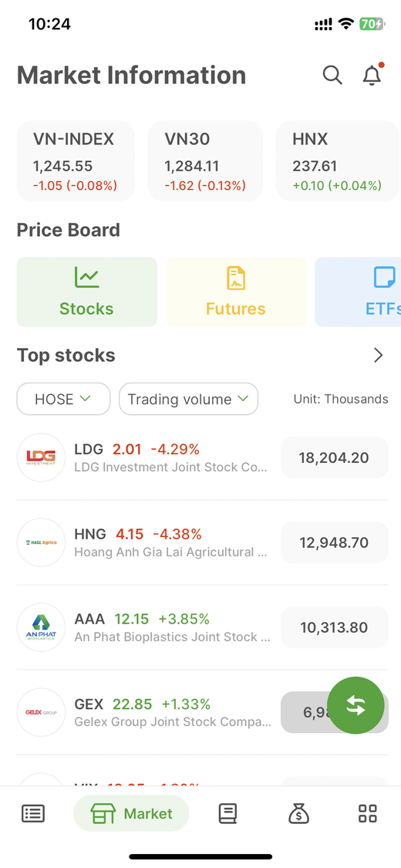This screenshot has width=401, height=868.
Task: Open the notifications bell
Action: point(372,74)
